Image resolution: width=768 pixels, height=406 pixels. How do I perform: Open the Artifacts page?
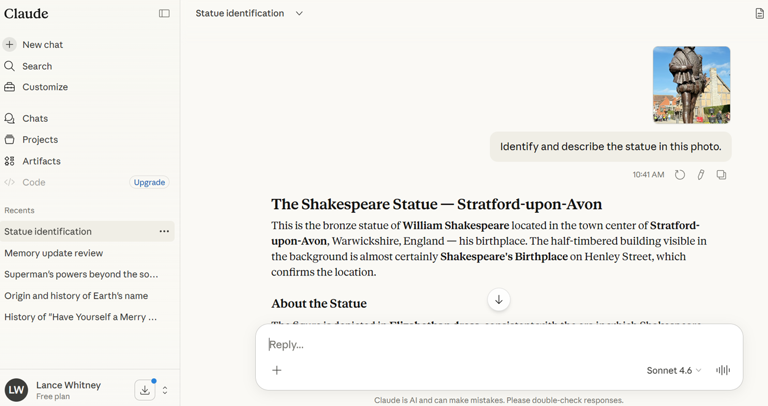coord(41,161)
